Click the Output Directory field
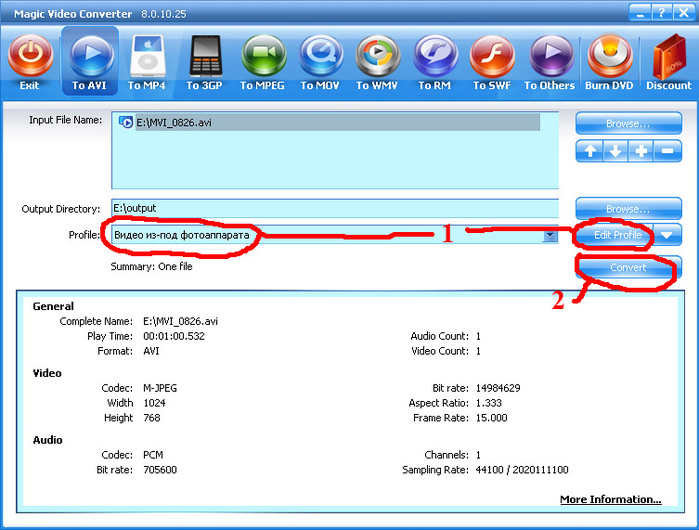Screen dimensions: 699x530 335,208
